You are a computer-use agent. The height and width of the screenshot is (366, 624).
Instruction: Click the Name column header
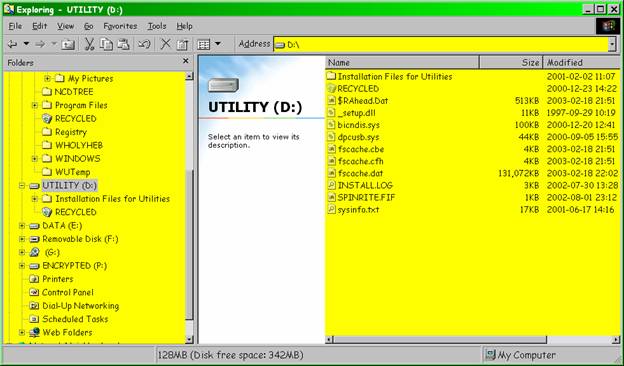pyautogui.click(x=402, y=62)
